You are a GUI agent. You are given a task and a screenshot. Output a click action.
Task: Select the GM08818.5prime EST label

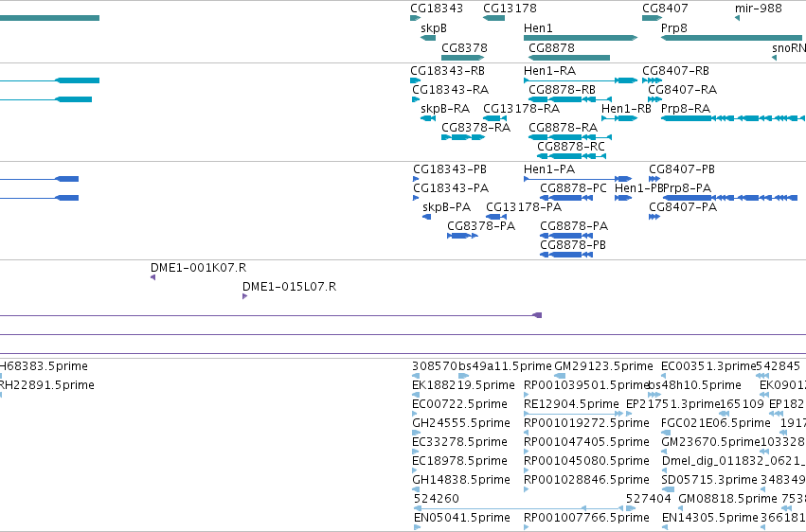pyautogui.click(x=727, y=500)
